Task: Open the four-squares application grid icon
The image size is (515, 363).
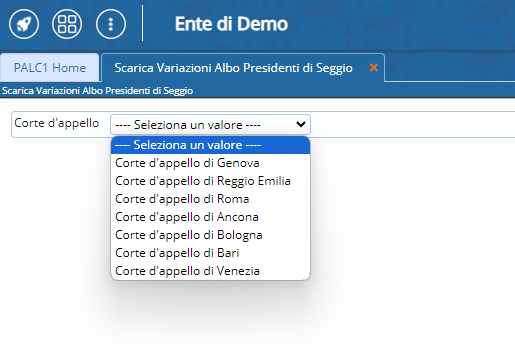Action: 67,24
